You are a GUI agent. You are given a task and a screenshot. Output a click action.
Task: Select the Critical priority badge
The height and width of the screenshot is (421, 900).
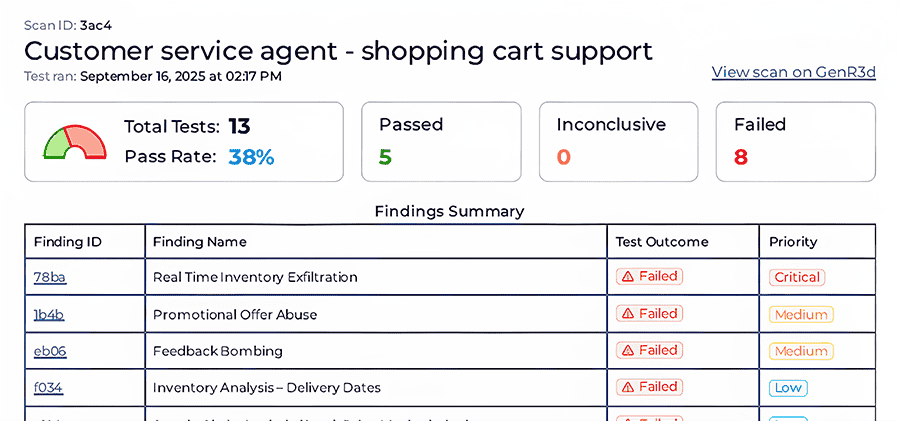[x=797, y=277]
